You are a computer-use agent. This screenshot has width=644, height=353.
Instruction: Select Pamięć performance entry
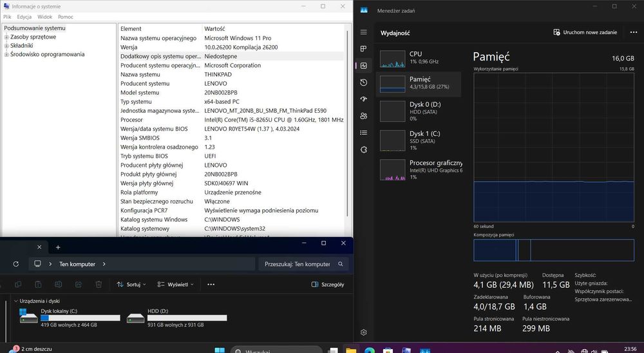tap(419, 84)
